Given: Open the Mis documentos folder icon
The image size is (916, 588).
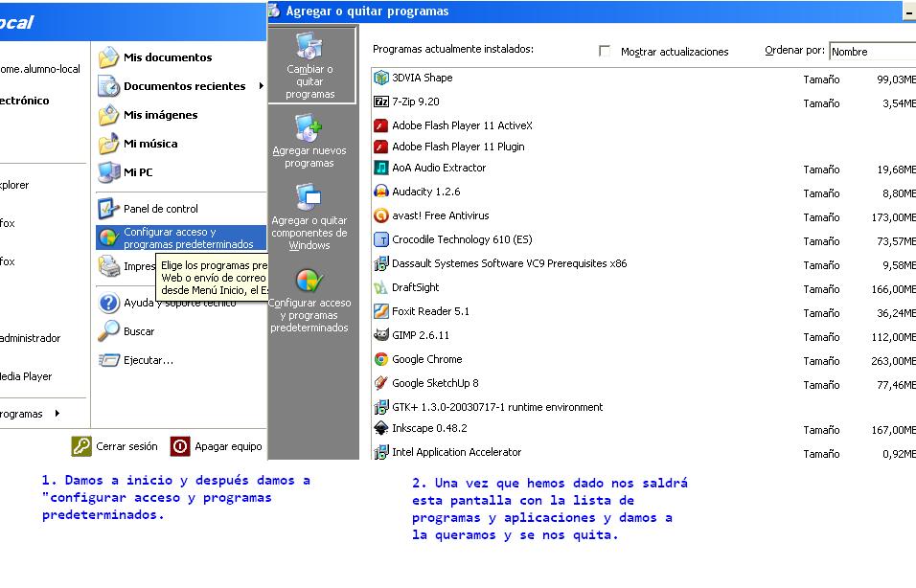Looking at the screenshot, I should [108, 57].
